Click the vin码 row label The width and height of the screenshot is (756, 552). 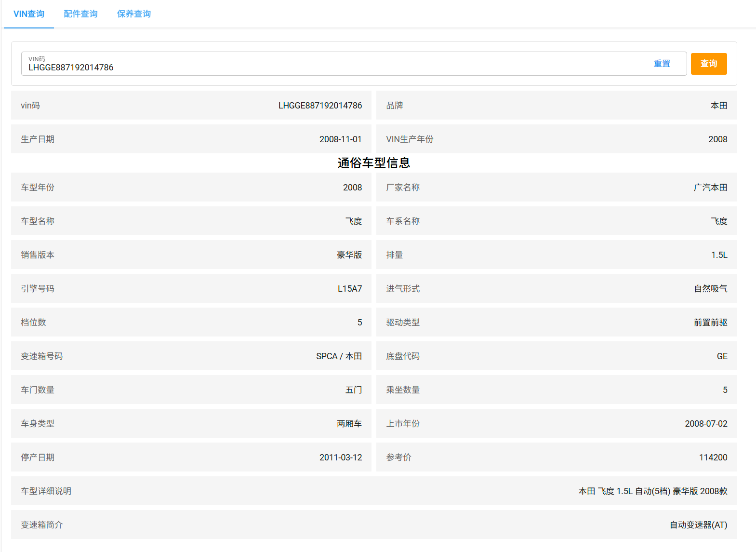(x=30, y=106)
